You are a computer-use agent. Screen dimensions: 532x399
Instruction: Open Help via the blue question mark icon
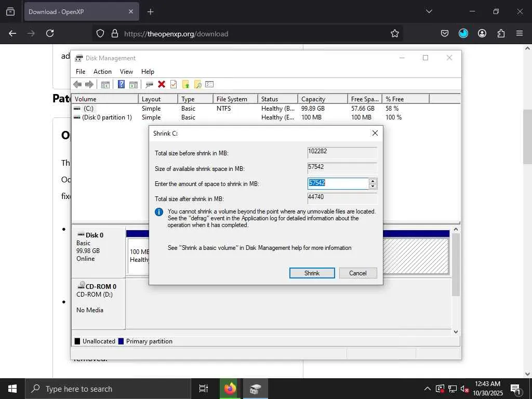click(x=121, y=84)
